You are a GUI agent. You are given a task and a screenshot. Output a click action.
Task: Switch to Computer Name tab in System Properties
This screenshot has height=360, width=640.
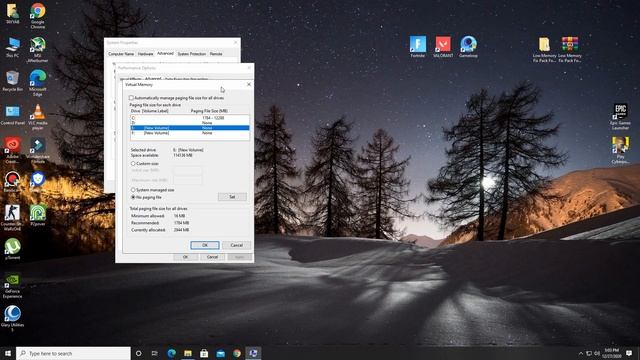tap(121, 54)
